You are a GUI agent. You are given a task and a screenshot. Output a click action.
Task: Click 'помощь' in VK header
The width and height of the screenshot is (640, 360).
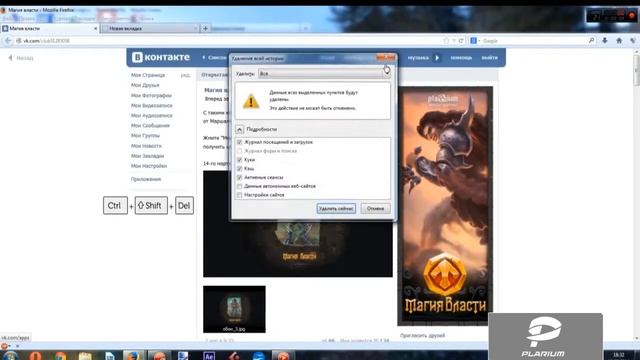[x=461, y=58]
